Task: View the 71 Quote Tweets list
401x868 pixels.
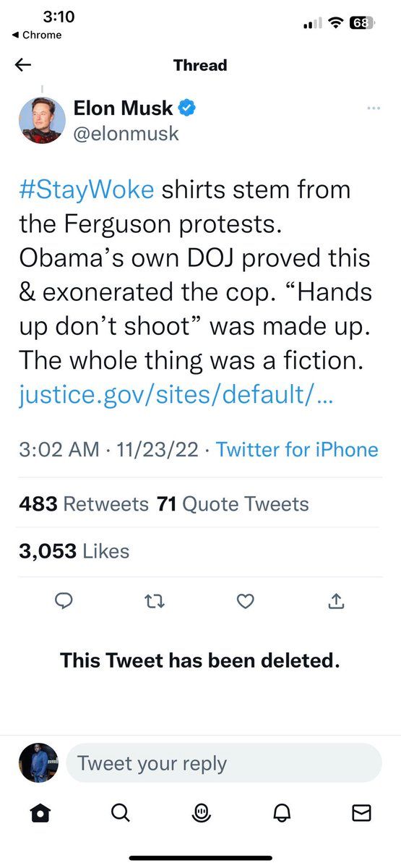Action: (x=233, y=504)
